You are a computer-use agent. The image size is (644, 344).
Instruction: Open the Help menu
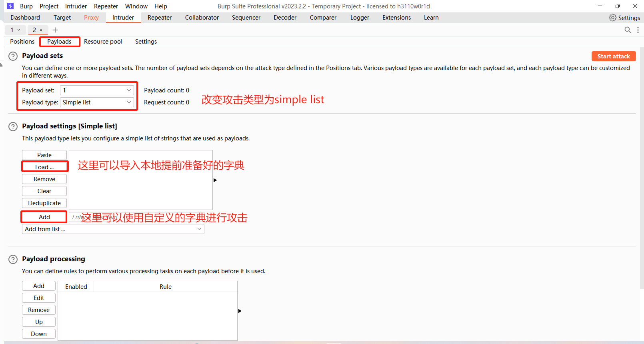click(161, 6)
